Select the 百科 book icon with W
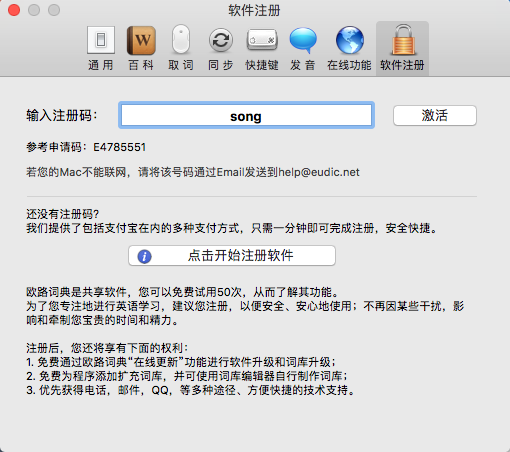This screenshot has width=510, height=452. tap(141, 40)
